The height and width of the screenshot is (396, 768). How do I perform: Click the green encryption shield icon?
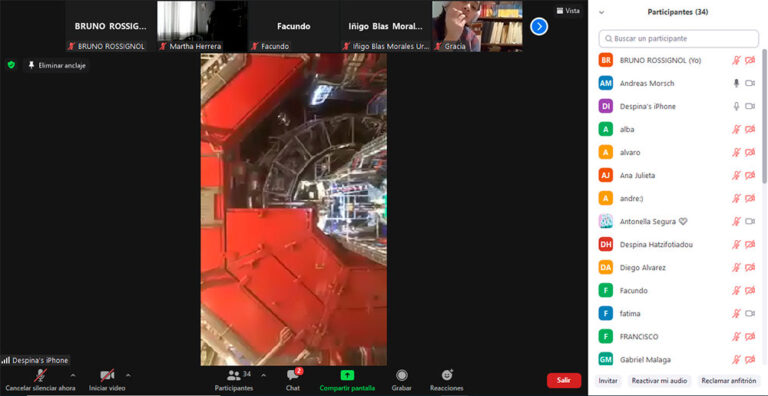tap(11, 65)
